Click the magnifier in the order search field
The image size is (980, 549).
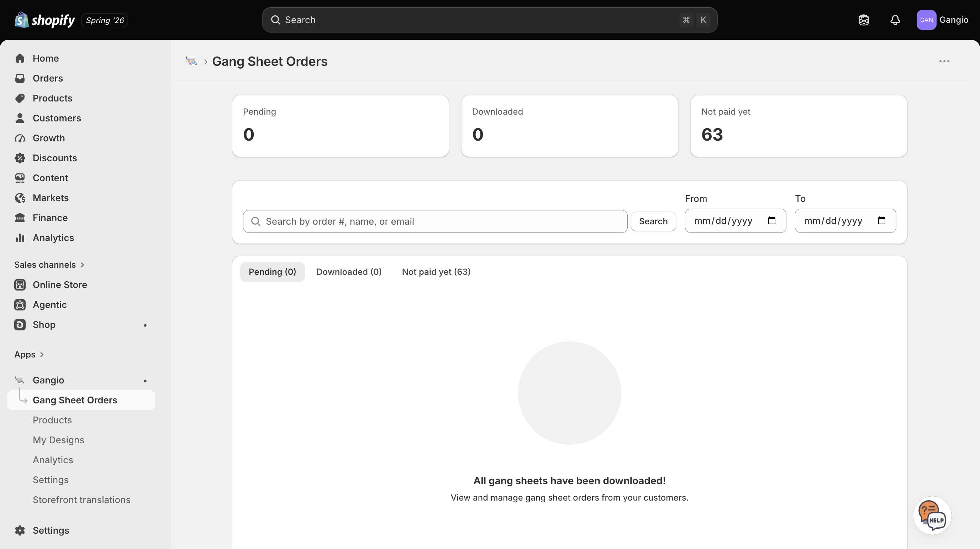256,221
